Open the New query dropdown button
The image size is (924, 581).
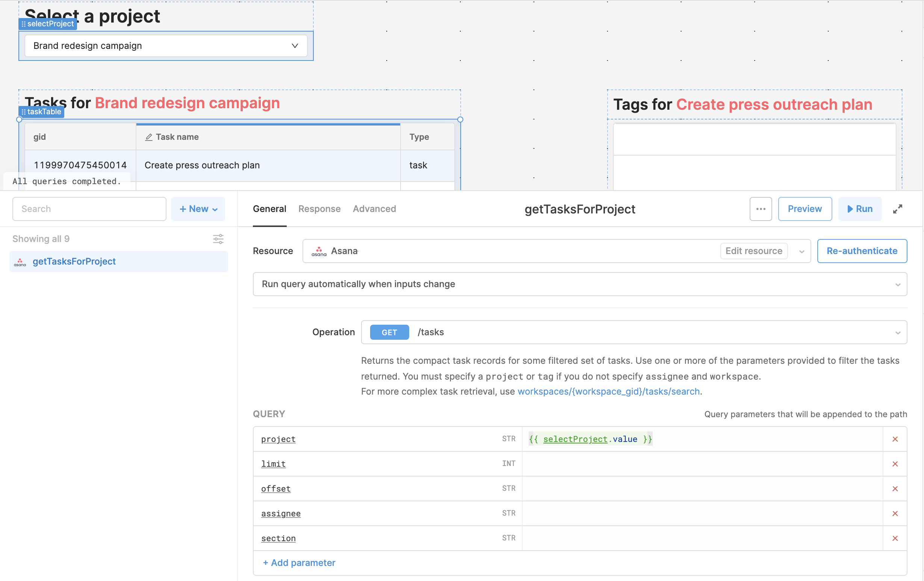(x=198, y=209)
